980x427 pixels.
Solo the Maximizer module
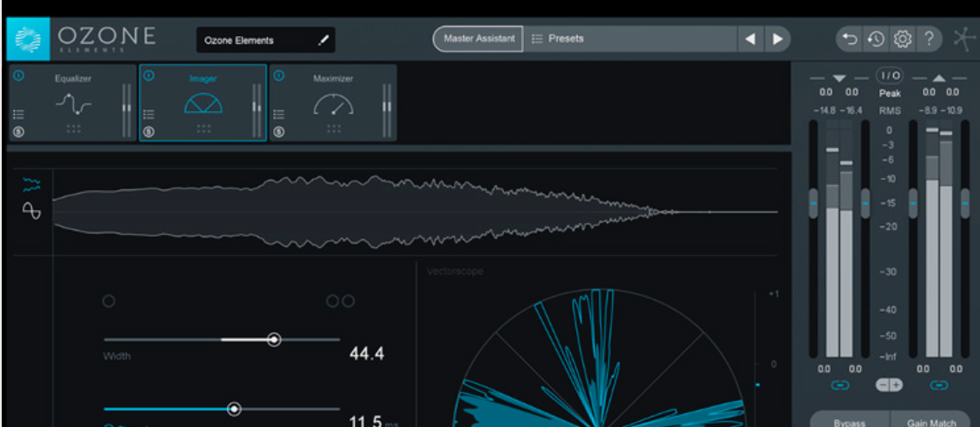click(x=279, y=132)
